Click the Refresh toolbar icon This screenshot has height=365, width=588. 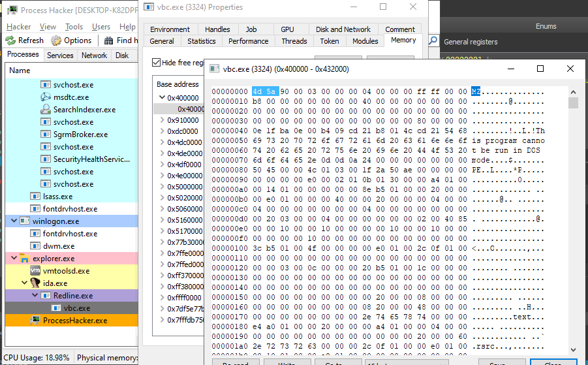pyautogui.click(x=10, y=40)
